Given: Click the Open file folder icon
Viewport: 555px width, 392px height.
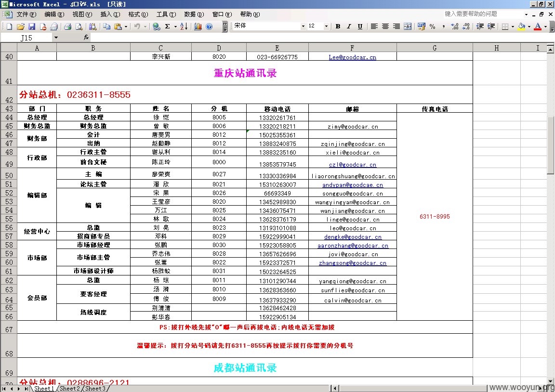Looking at the screenshot, I should click(21, 26).
